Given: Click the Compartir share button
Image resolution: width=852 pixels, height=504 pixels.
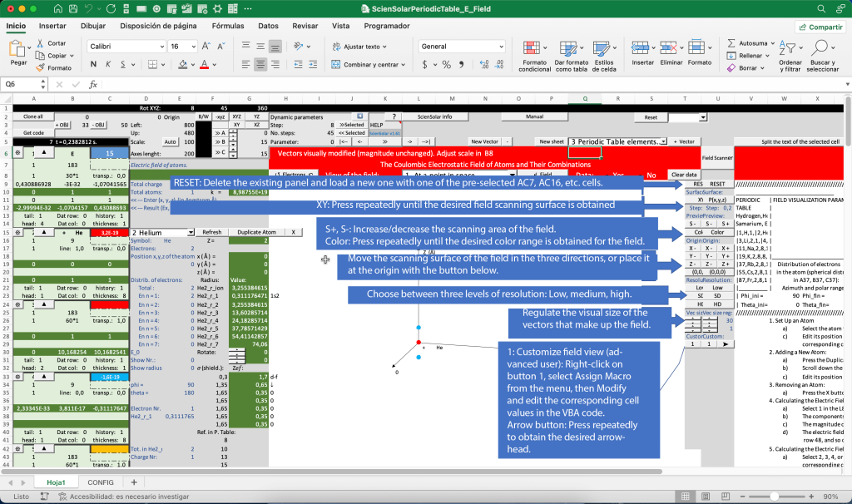Looking at the screenshot, I should click(x=820, y=27).
